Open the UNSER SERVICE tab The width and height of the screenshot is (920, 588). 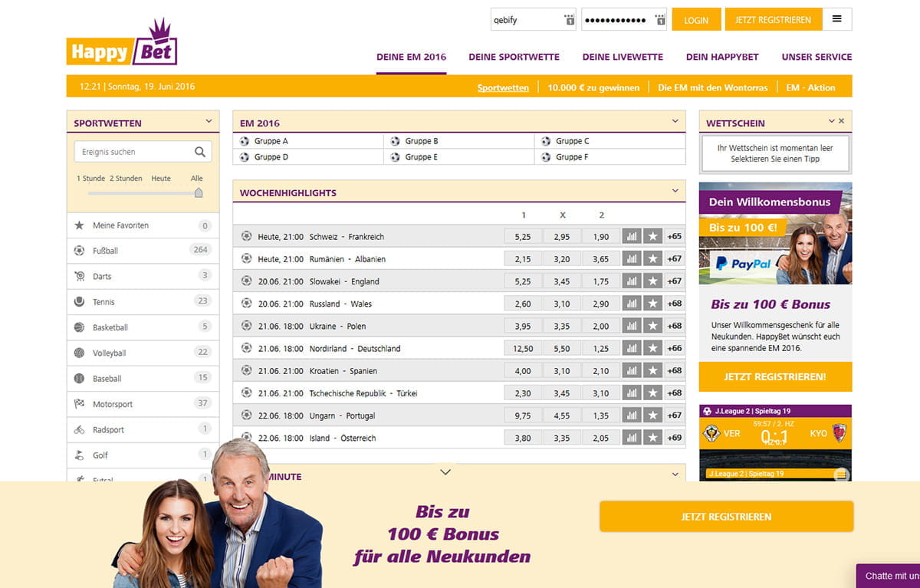point(816,57)
